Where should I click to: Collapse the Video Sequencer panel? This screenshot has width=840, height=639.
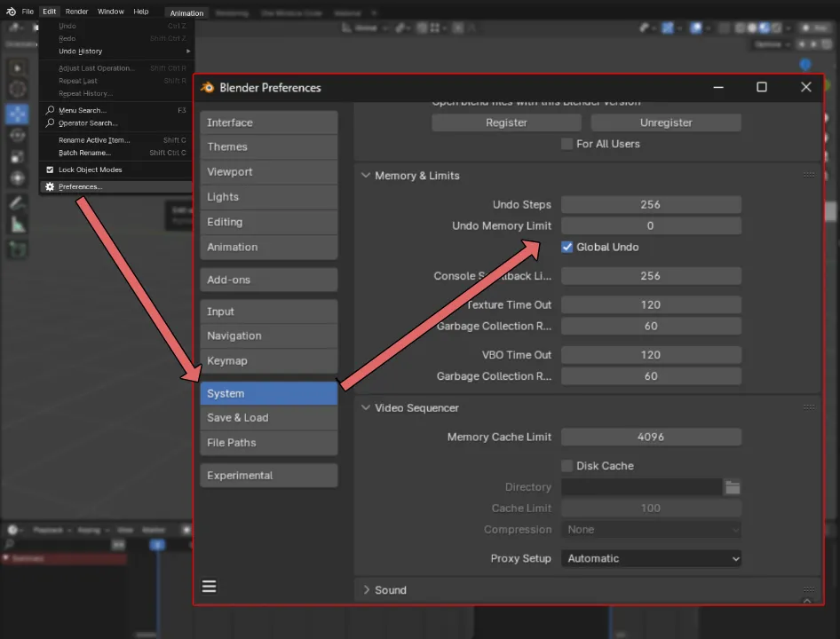(x=365, y=407)
